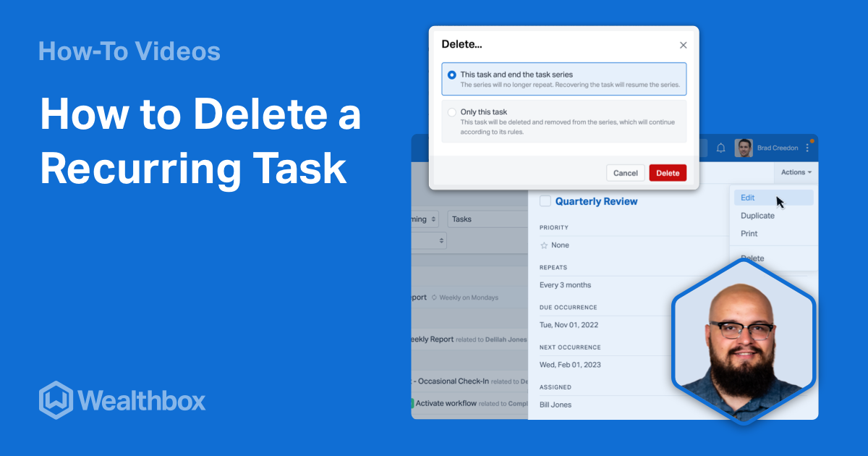This screenshot has width=868, height=456.
Task: Open the 'Occasional Check-In' task row
Action: point(470,381)
